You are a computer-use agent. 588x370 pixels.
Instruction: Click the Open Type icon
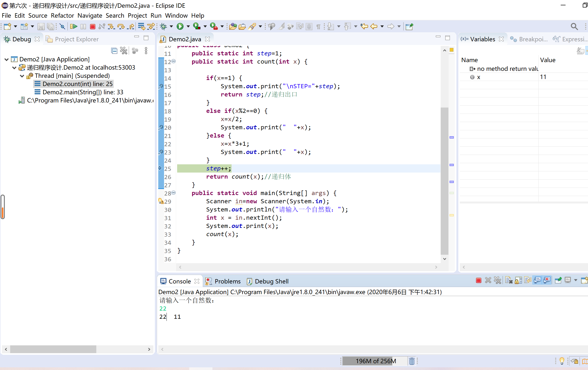click(233, 26)
